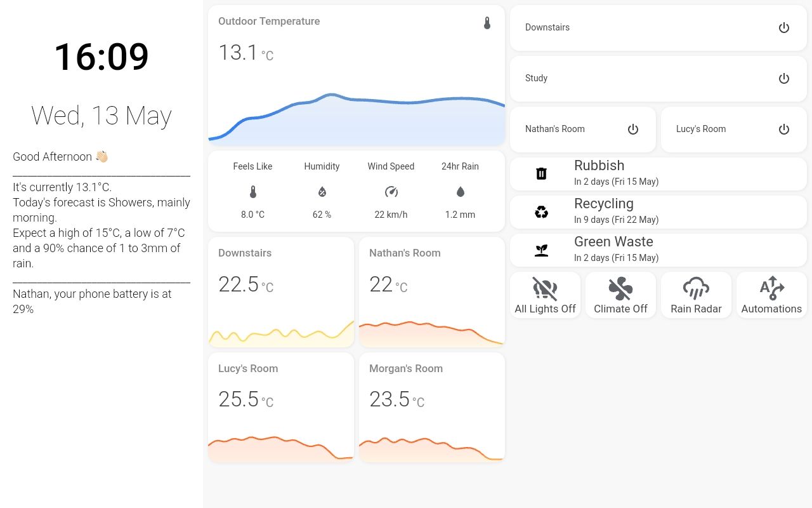Click the Lucy's Room temperature card
Viewport: 812px width, 508px height.
click(x=281, y=406)
